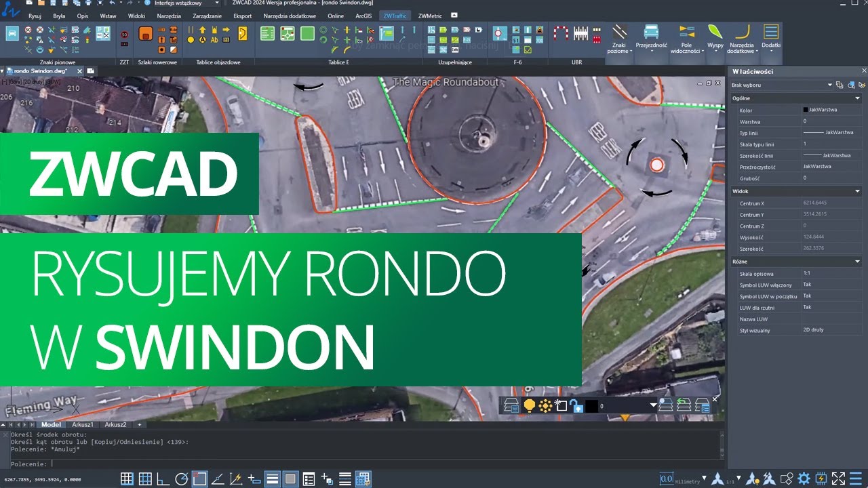Toggle the layer lock icon

[576, 405]
